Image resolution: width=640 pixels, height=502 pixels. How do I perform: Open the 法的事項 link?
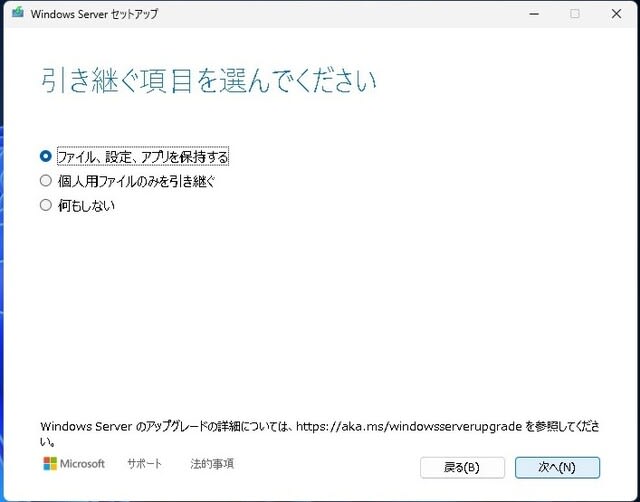pos(212,464)
